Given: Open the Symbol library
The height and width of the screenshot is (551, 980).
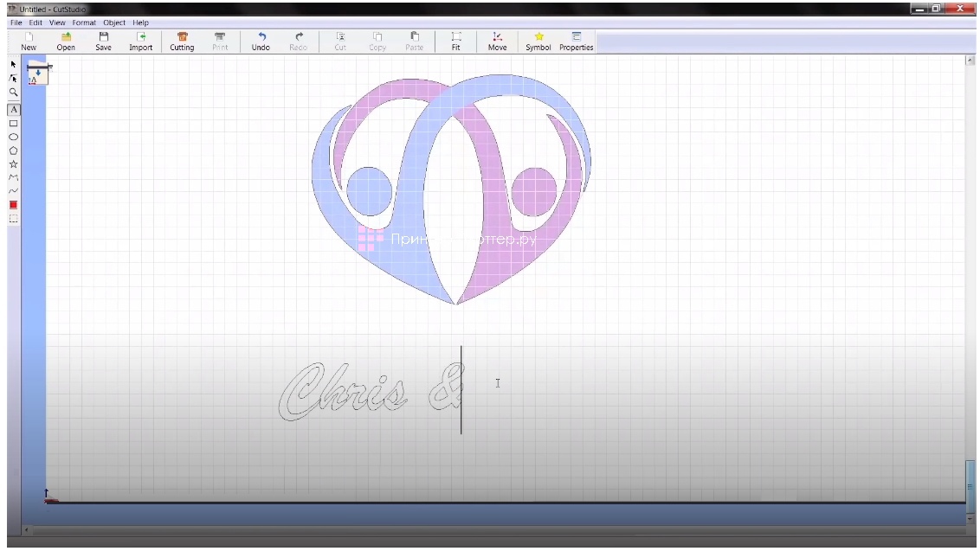Looking at the screenshot, I should [x=538, y=42].
